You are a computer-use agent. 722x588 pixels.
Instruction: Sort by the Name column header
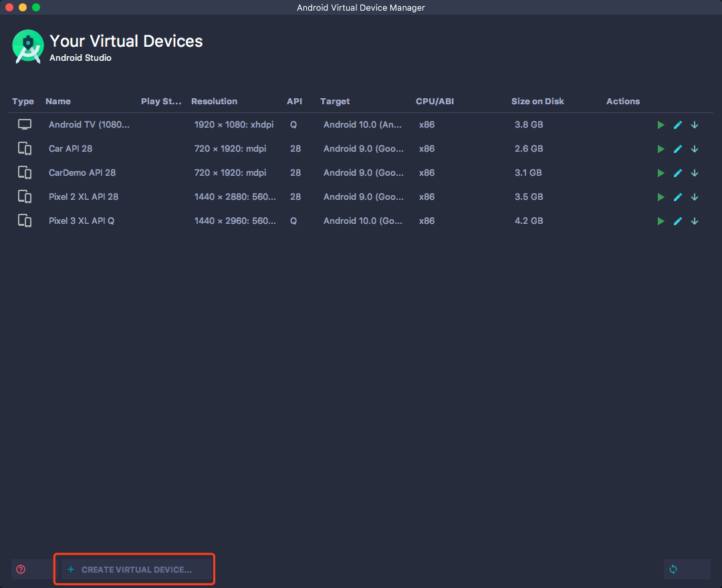point(58,101)
